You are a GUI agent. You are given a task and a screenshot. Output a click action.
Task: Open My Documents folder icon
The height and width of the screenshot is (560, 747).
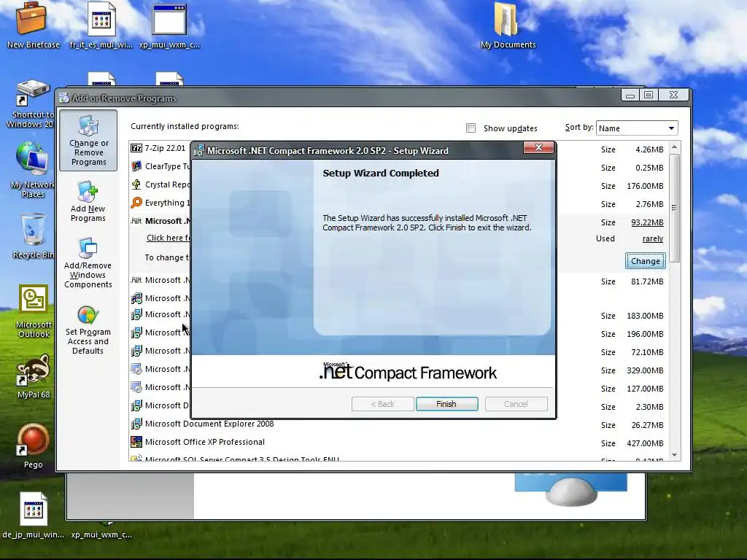(508, 26)
